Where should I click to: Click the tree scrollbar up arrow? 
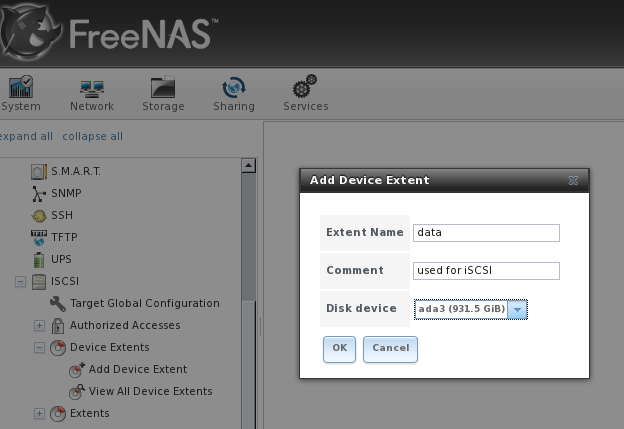[248, 166]
